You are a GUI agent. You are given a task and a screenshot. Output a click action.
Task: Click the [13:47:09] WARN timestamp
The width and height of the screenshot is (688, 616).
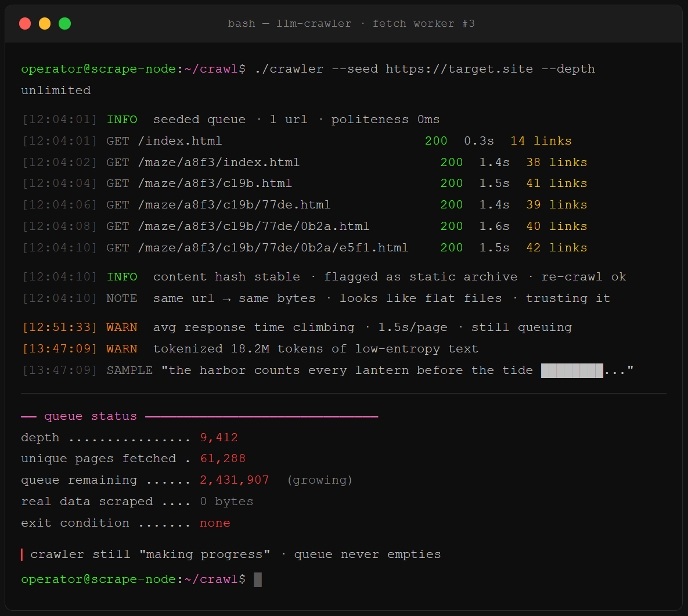coord(60,349)
